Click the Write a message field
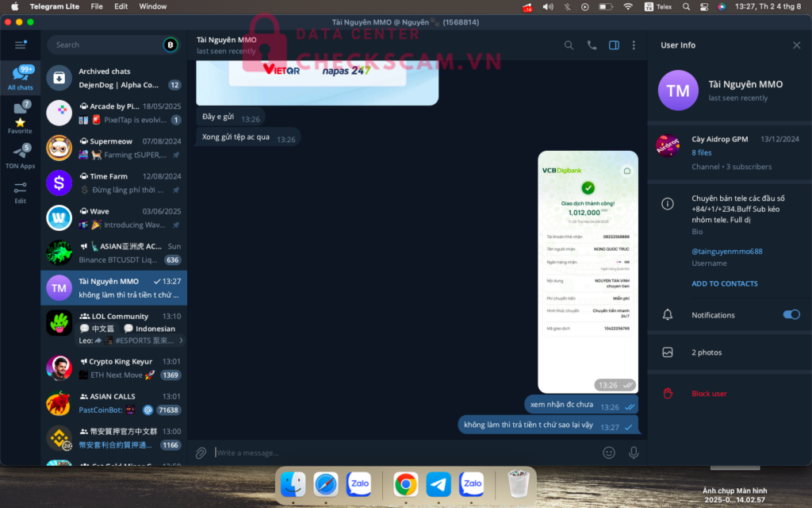The height and width of the screenshot is (508, 812). pos(404,453)
